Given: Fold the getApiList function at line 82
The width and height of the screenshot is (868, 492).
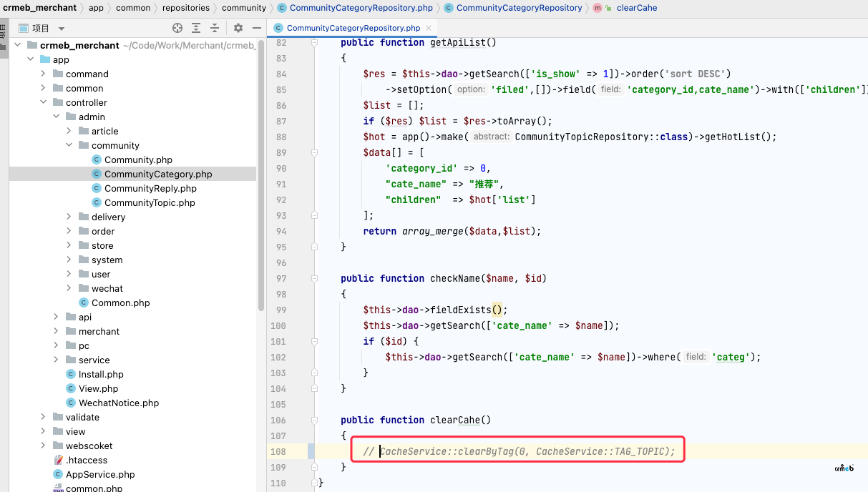Looking at the screenshot, I should [314, 43].
